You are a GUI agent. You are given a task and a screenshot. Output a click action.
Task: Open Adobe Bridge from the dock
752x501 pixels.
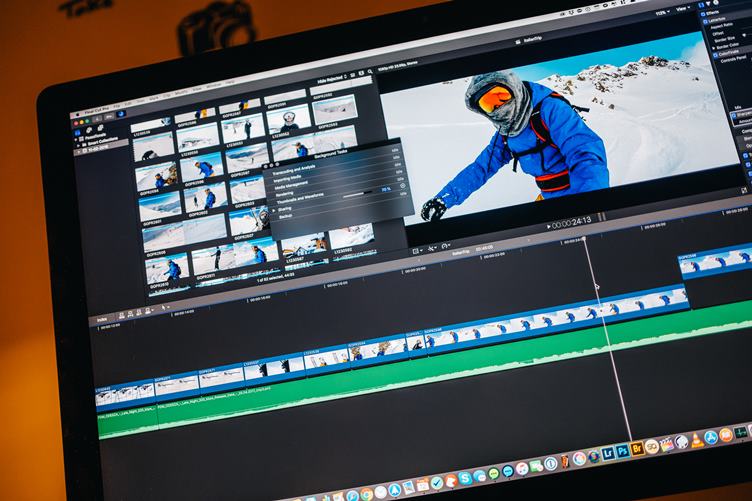pyautogui.click(x=637, y=449)
